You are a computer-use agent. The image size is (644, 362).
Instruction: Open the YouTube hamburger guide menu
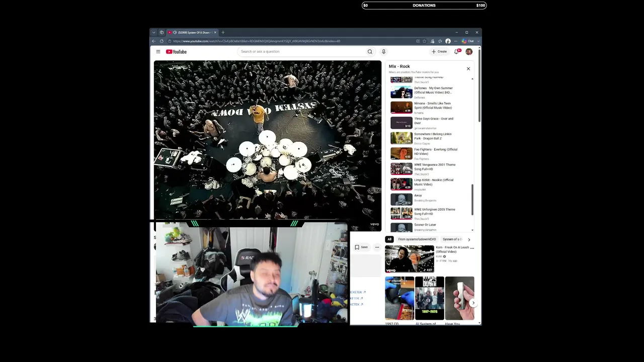pos(158,52)
